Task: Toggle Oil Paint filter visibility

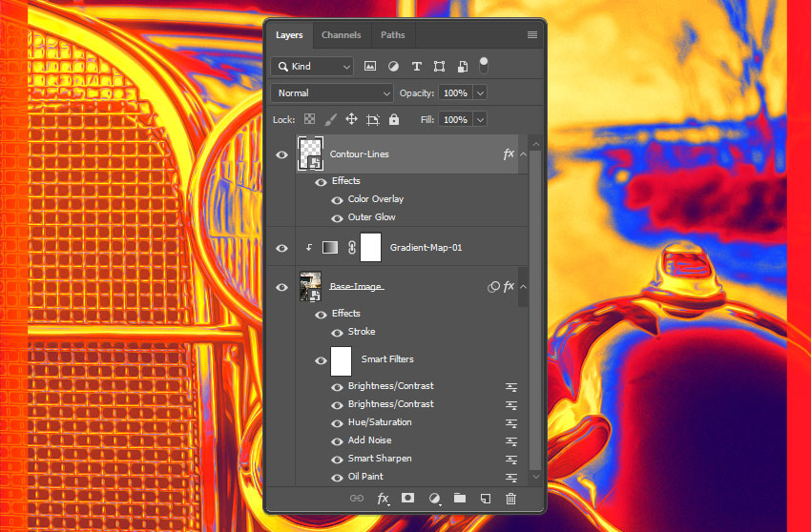Action: pos(337,478)
